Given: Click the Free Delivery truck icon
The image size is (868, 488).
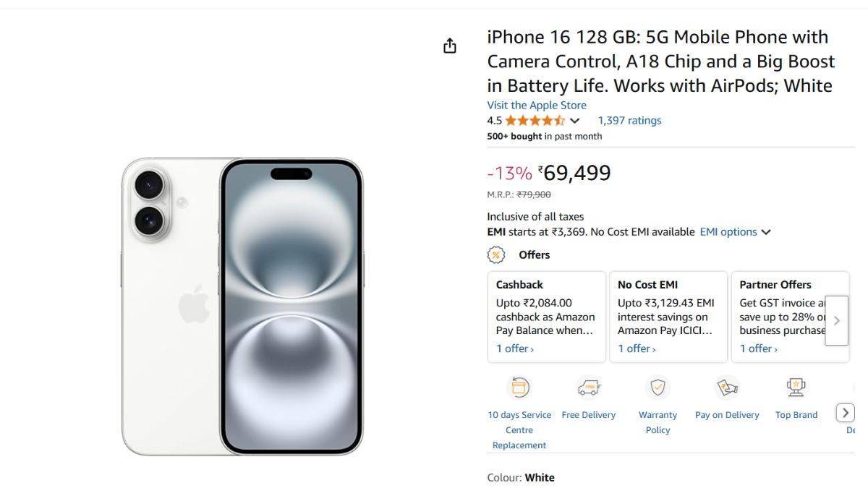Looking at the screenshot, I should 588,388.
